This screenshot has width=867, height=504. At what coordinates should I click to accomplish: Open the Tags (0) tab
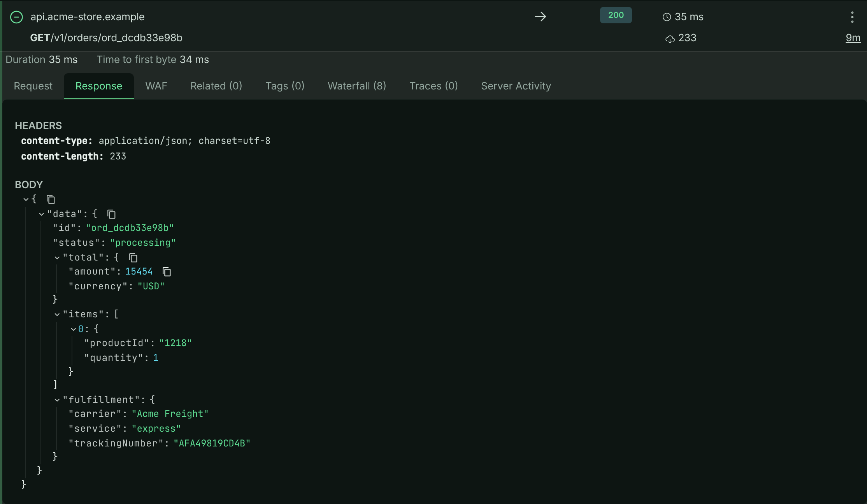pyautogui.click(x=285, y=86)
